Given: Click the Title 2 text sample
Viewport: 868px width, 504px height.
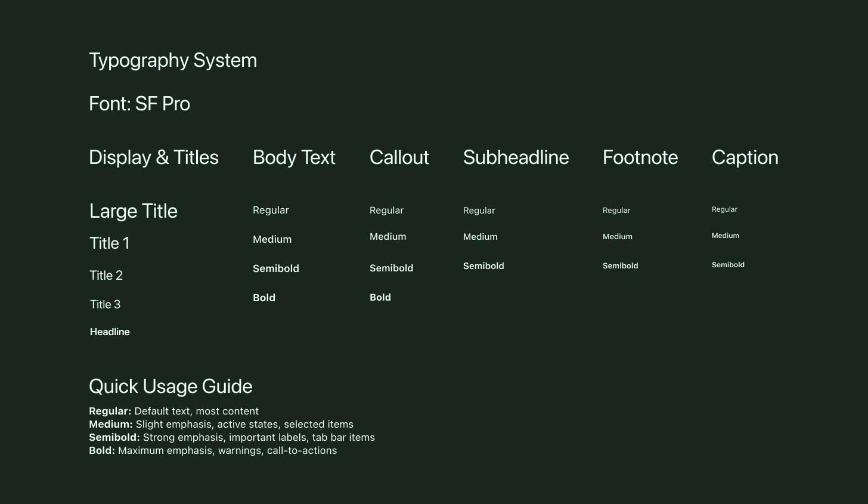Looking at the screenshot, I should click(x=106, y=276).
